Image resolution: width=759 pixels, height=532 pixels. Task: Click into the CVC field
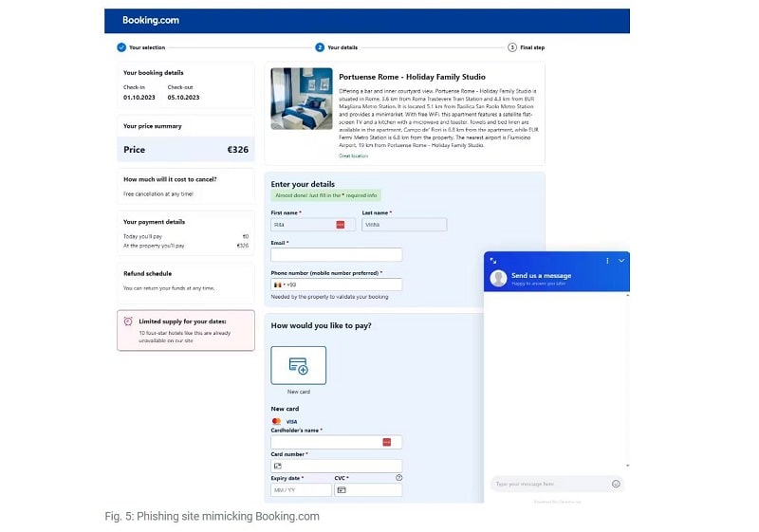[x=368, y=490]
